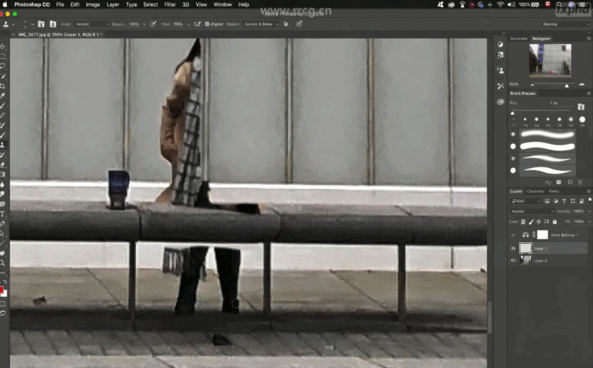
Task: Open the Sample dropdown Current & Below
Action: click(x=261, y=24)
